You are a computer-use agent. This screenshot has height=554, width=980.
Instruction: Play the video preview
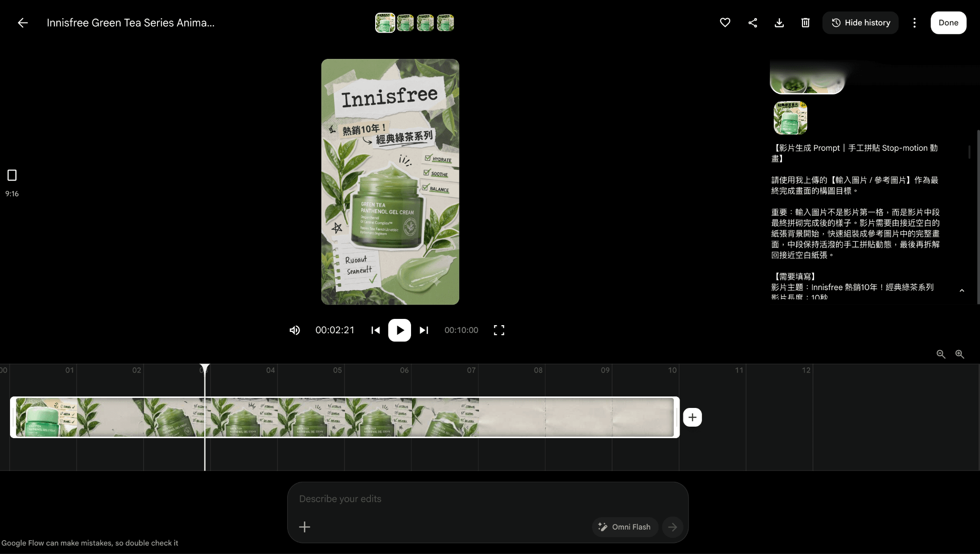[400, 330]
